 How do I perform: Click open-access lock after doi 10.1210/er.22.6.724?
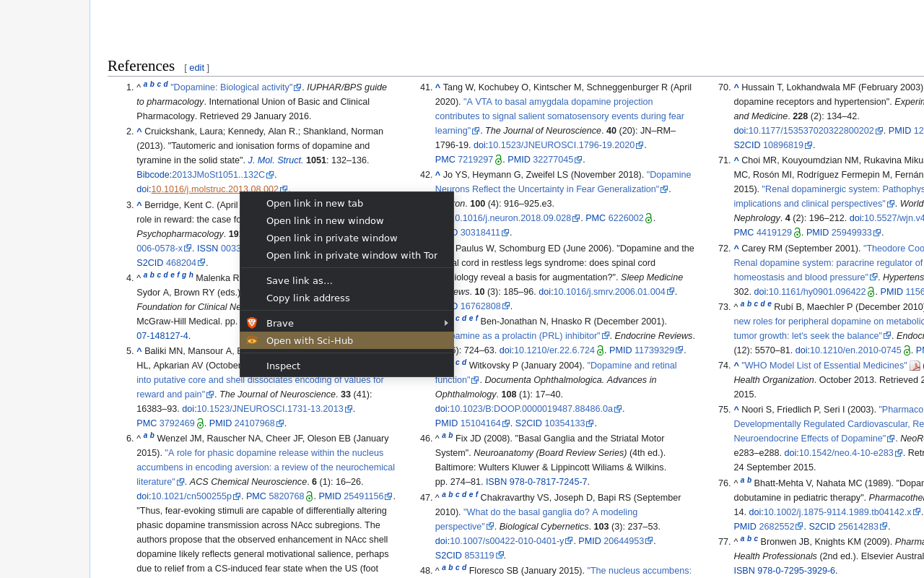tap(600, 350)
